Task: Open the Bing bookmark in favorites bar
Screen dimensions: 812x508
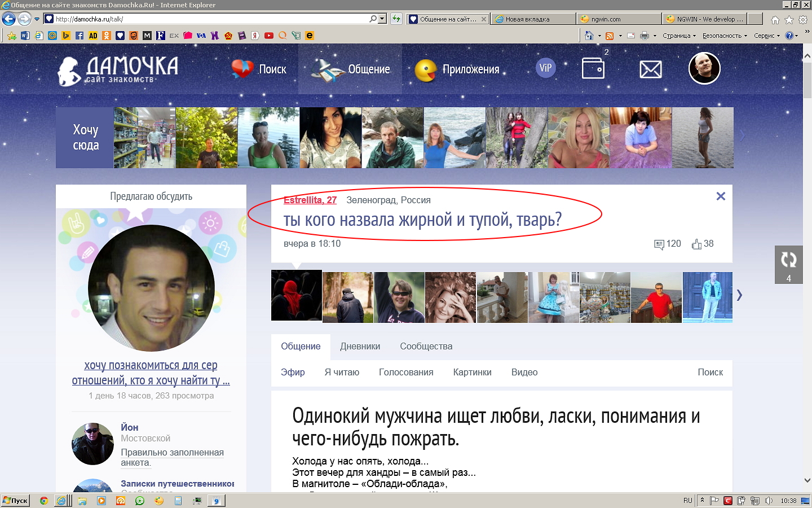Action: (x=66, y=36)
